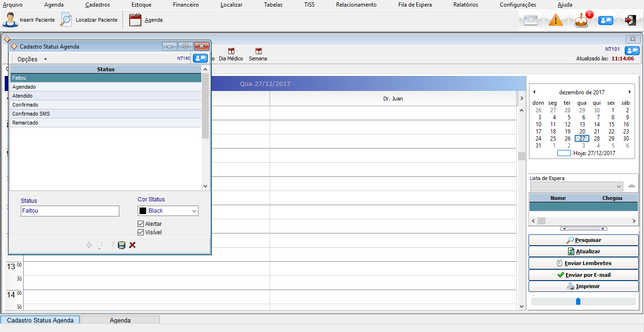Click the Inserir Paciente icon
The height and width of the screenshot is (332, 644).
click(x=10, y=20)
